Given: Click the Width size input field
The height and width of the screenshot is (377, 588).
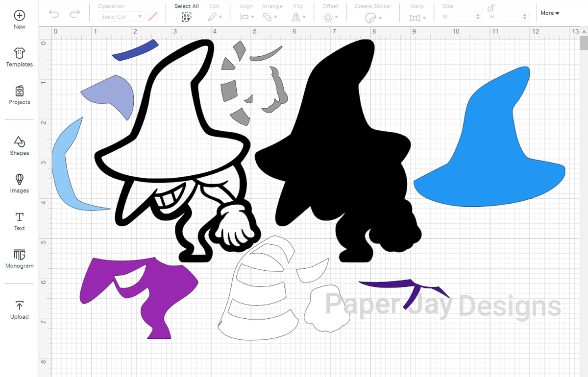Looking at the screenshot, I should pos(463,17).
